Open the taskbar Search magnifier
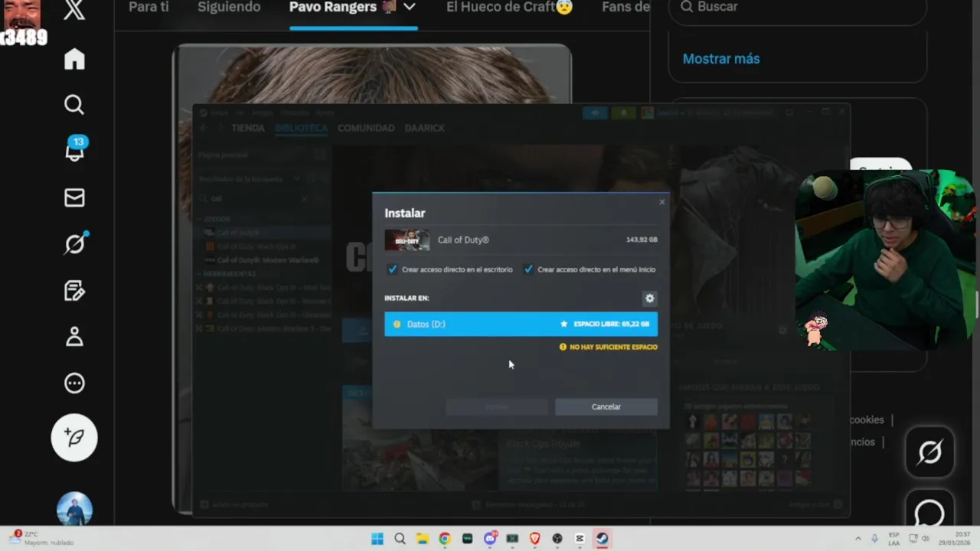Screen dimensions: 980x551 (x=400, y=539)
